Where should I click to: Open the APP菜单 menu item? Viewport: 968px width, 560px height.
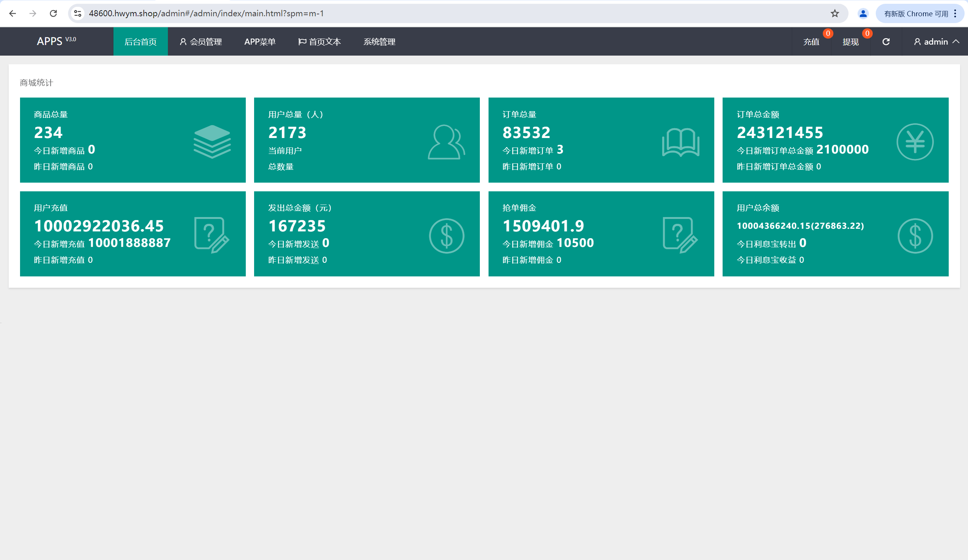coord(260,42)
